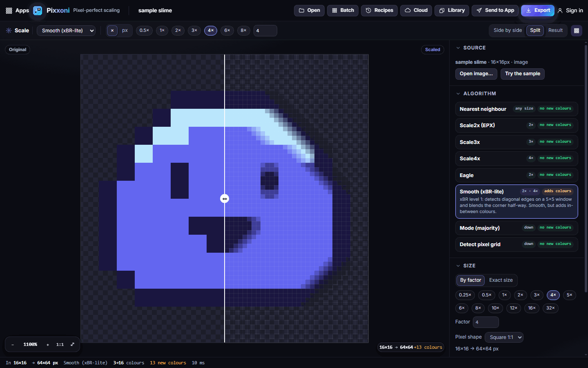588x368 pixels.
Task: Click Send to App
Action: [495, 10]
